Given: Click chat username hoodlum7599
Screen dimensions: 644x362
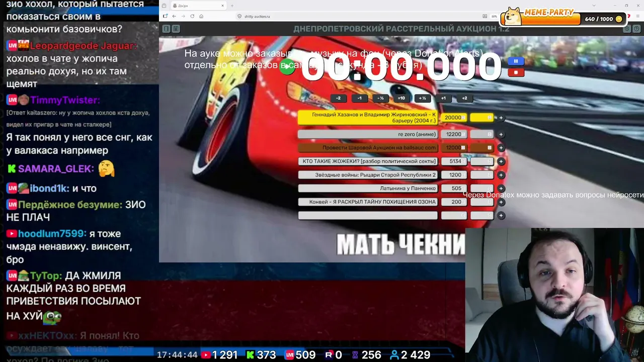Looking at the screenshot, I should point(52,234).
